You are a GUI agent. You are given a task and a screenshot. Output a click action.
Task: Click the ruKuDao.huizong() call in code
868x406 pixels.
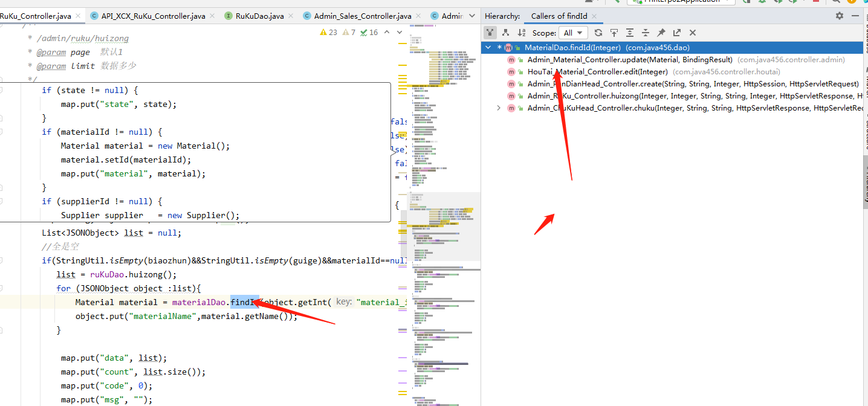[133, 274]
